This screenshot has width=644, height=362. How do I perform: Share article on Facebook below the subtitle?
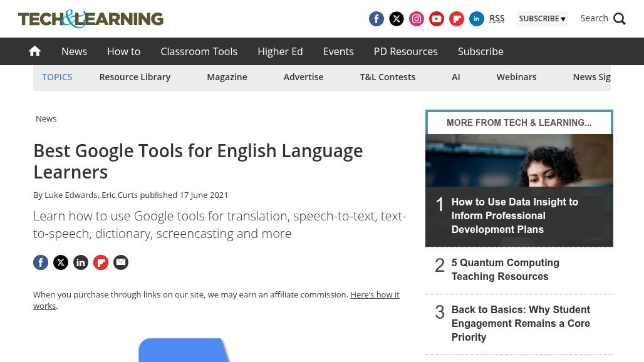point(41,262)
